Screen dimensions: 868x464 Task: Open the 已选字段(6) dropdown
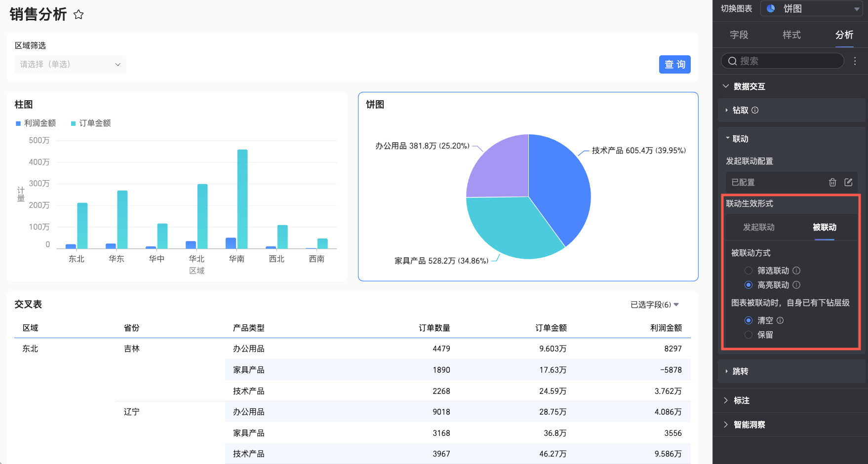click(x=655, y=305)
